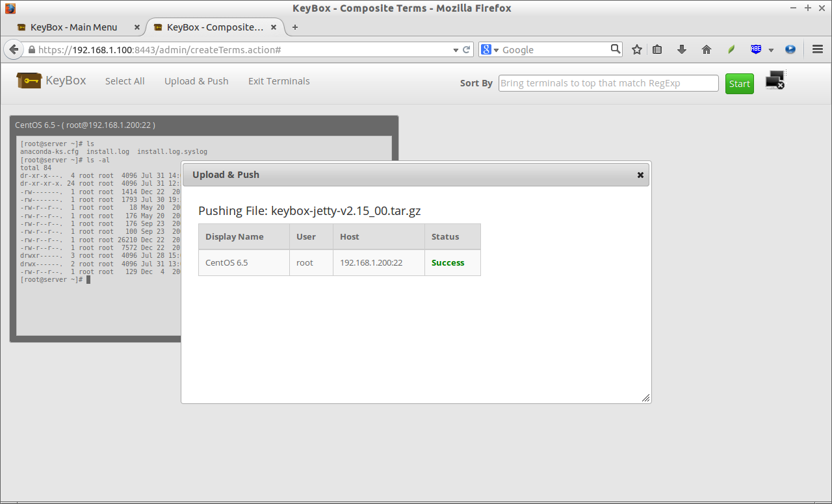
Task: Focus the Sort By RegExp field
Action: pyautogui.click(x=608, y=83)
